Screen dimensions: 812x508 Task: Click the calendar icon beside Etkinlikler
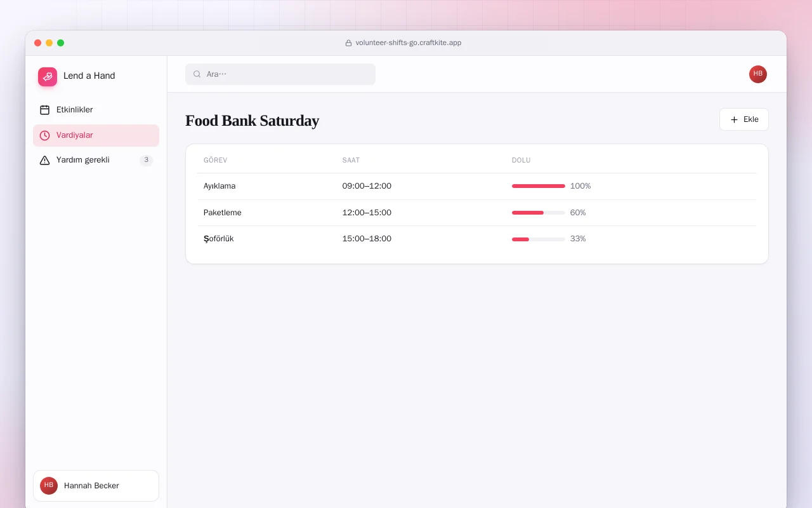44,110
